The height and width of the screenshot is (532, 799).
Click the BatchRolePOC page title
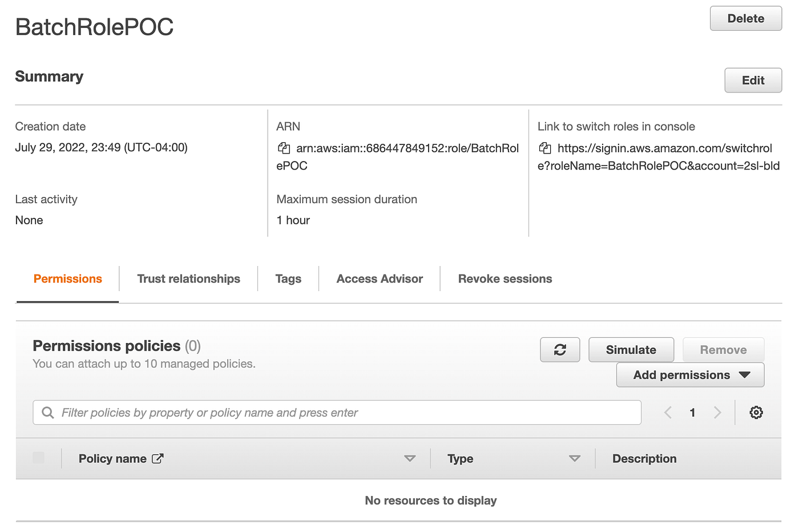tap(94, 27)
